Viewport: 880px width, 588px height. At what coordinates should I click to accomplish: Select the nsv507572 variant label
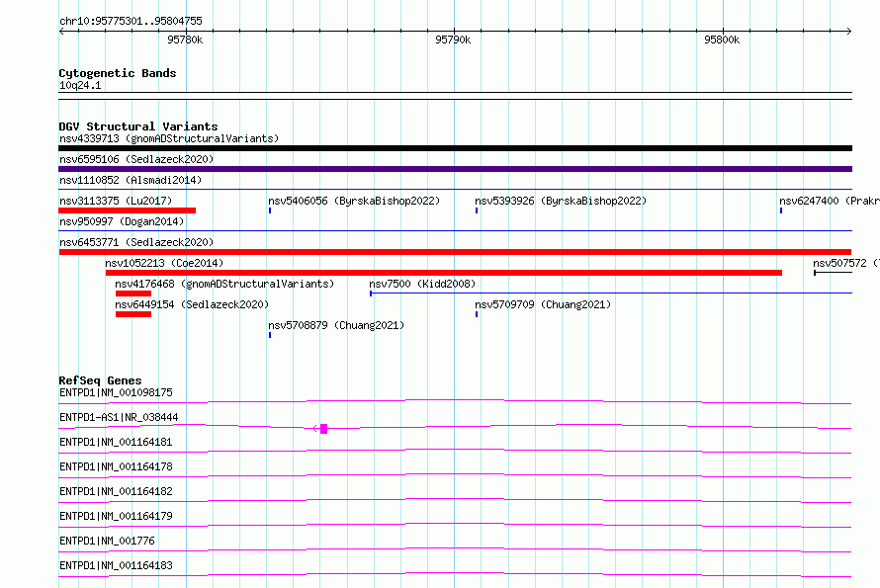pyautogui.click(x=846, y=263)
